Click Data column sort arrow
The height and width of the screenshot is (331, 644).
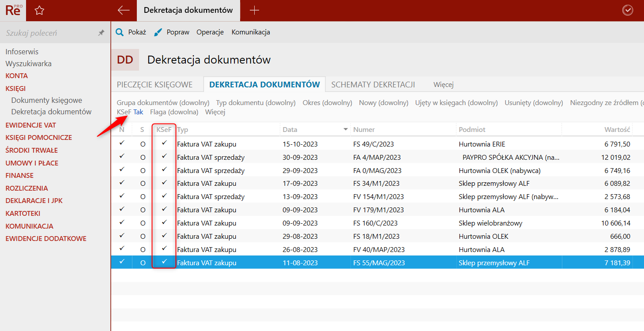[346, 130]
